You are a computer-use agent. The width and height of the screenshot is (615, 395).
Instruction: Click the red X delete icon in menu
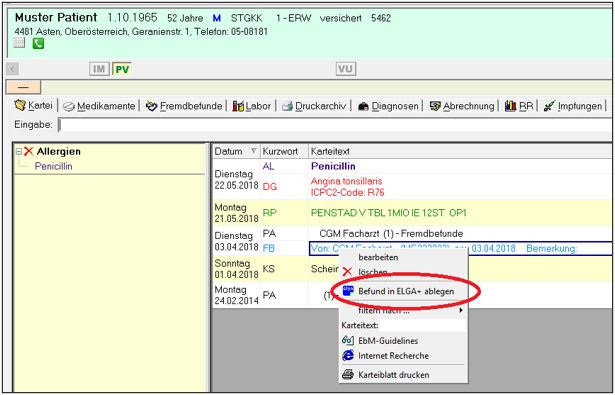pos(347,271)
